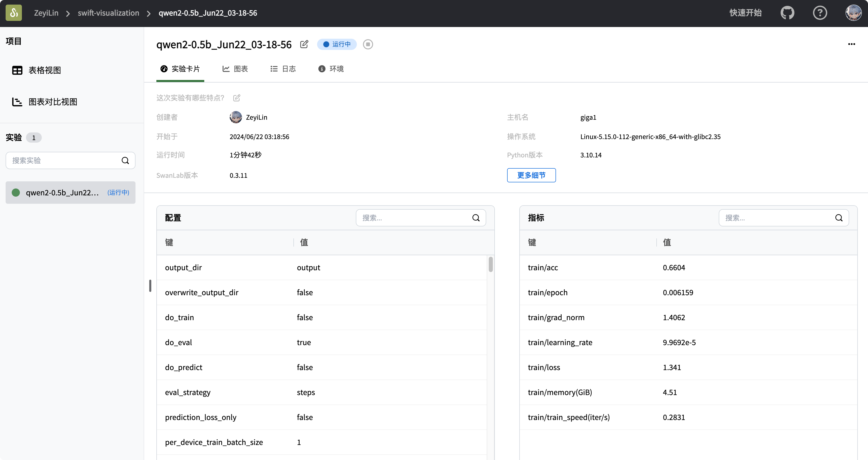868x460 pixels.
Task: Focus the 配置 search input
Action: tap(421, 218)
